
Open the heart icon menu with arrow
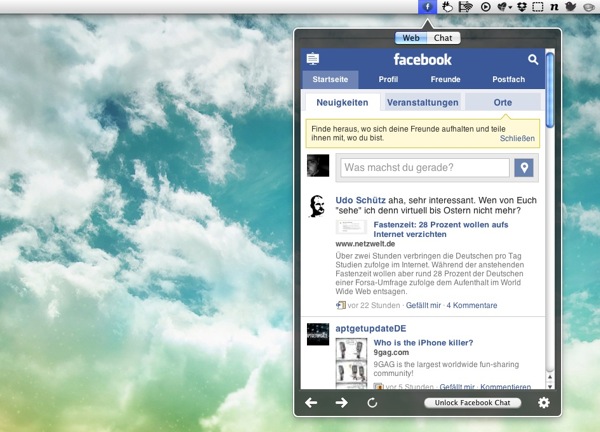(504, 7)
